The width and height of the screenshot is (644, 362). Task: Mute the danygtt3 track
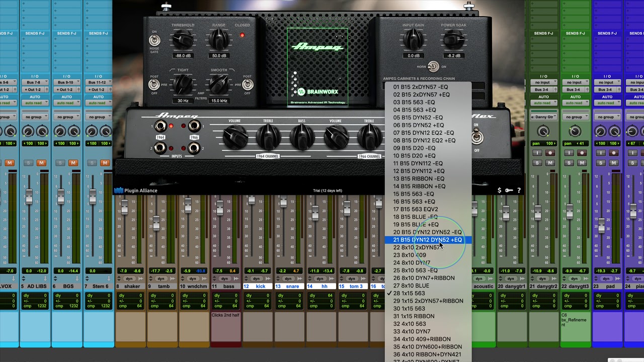582,163
